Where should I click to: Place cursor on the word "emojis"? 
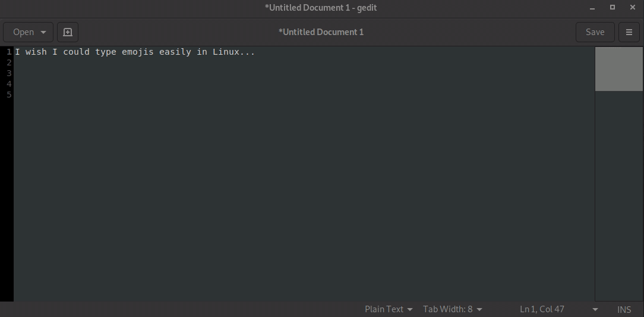point(137,52)
